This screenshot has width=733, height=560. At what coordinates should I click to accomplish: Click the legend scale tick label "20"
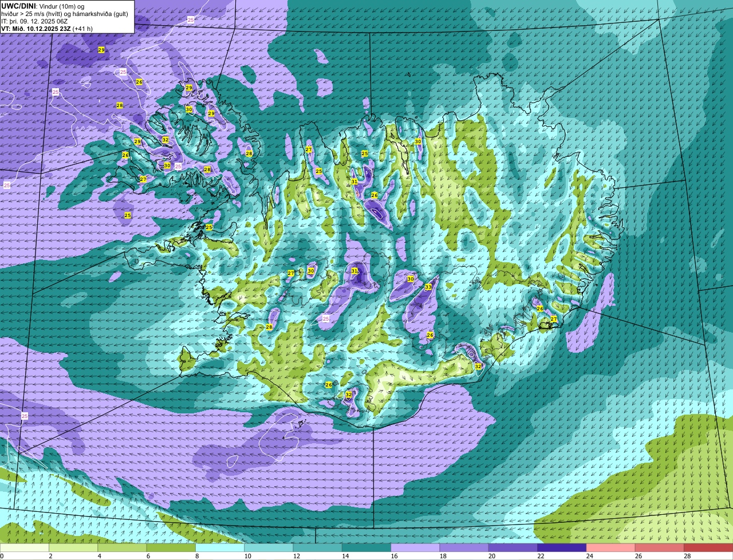[491, 555]
